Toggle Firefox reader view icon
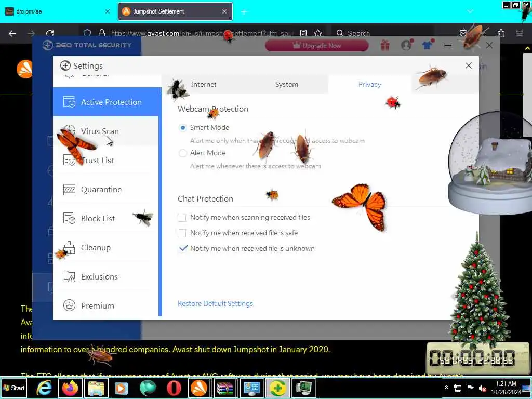 pyautogui.click(x=303, y=33)
